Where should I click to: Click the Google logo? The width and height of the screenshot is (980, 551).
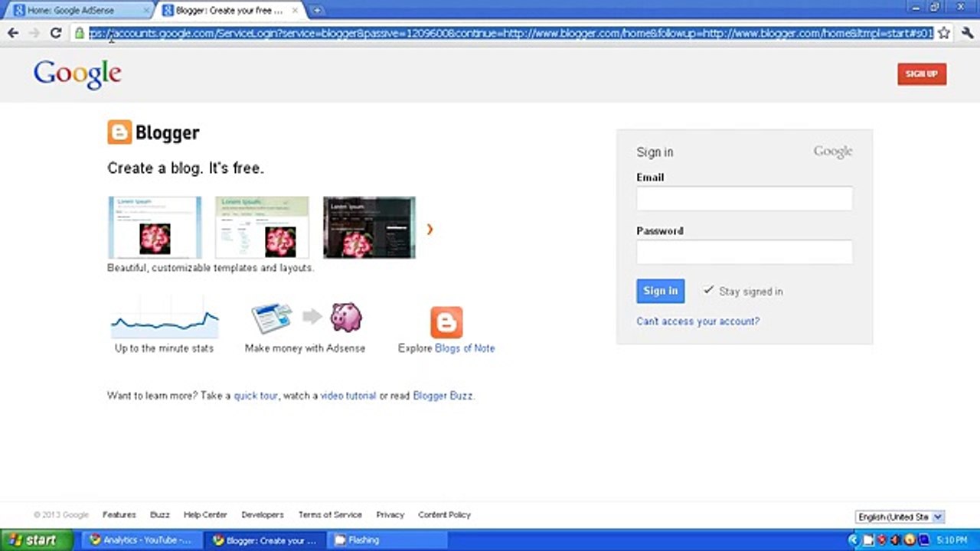click(77, 74)
